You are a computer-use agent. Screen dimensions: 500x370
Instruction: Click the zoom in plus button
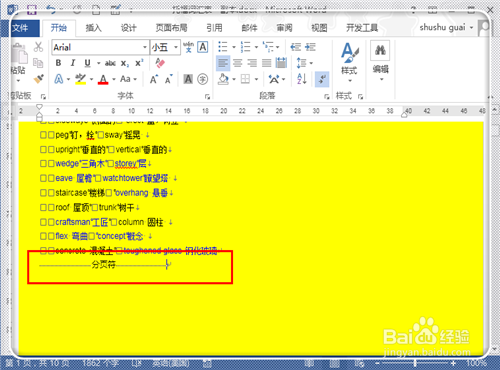[453, 363]
